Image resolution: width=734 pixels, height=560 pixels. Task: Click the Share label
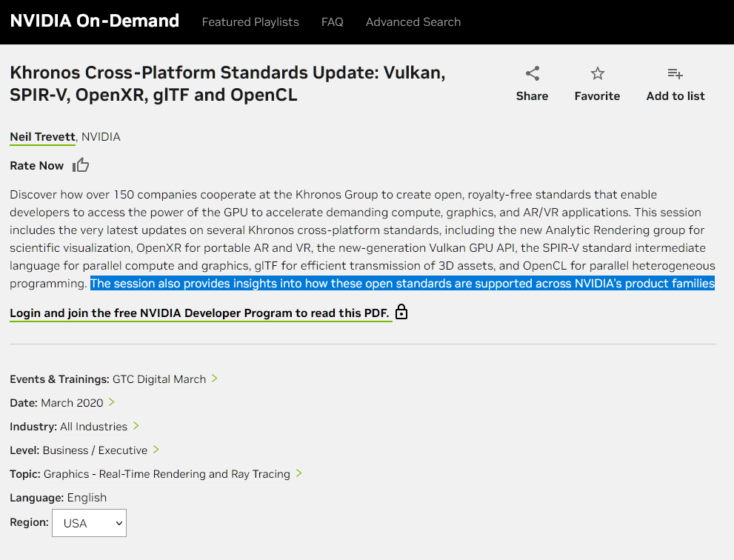point(533,96)
